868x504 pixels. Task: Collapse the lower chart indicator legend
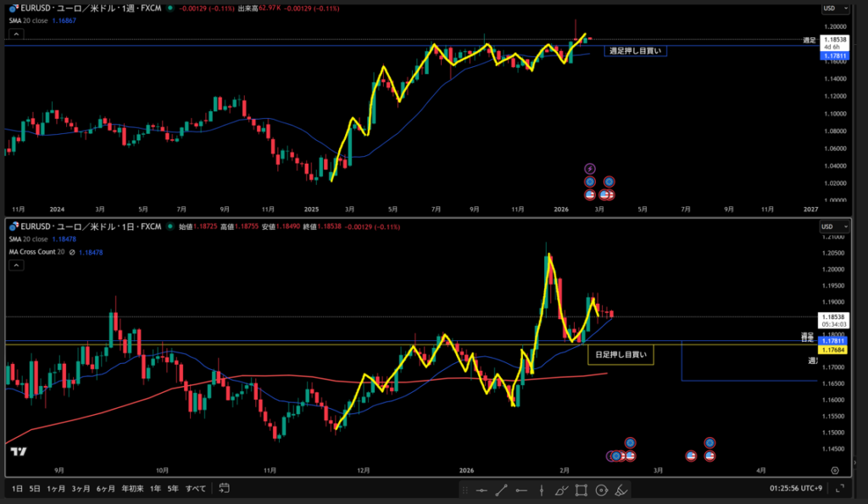click(x=14, y=265)
